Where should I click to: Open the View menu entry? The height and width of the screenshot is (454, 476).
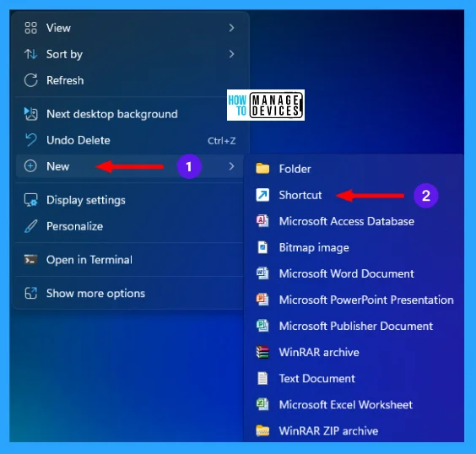click(x=130, y=28)
